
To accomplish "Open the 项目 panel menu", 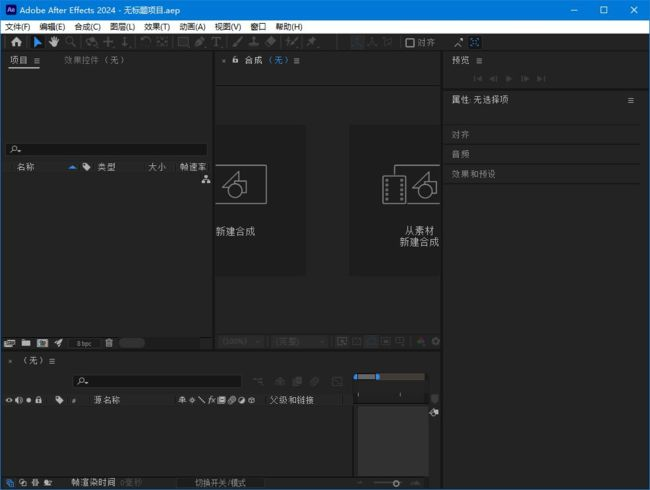I will (37, 61).
